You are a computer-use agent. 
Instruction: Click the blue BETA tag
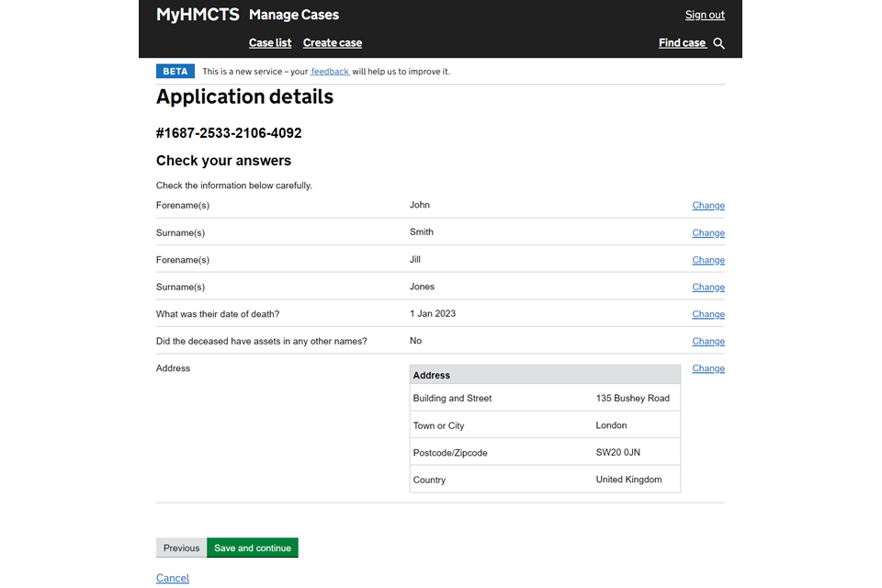pyautogui.click(x=175, y=72)
